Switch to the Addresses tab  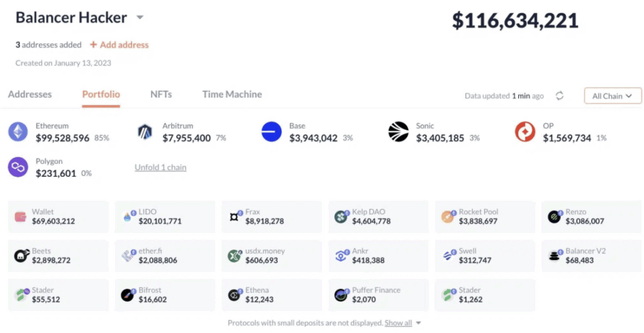(x=30, y=94)
